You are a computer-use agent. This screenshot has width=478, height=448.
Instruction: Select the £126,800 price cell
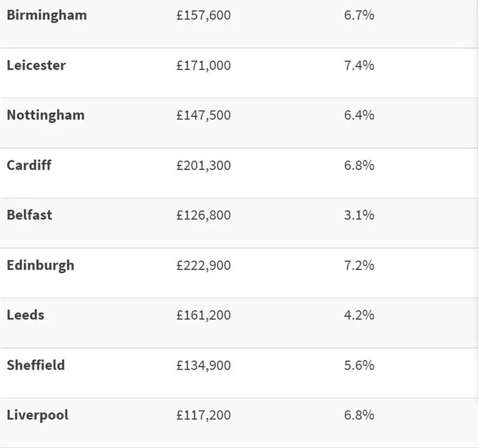coord(203,215)
